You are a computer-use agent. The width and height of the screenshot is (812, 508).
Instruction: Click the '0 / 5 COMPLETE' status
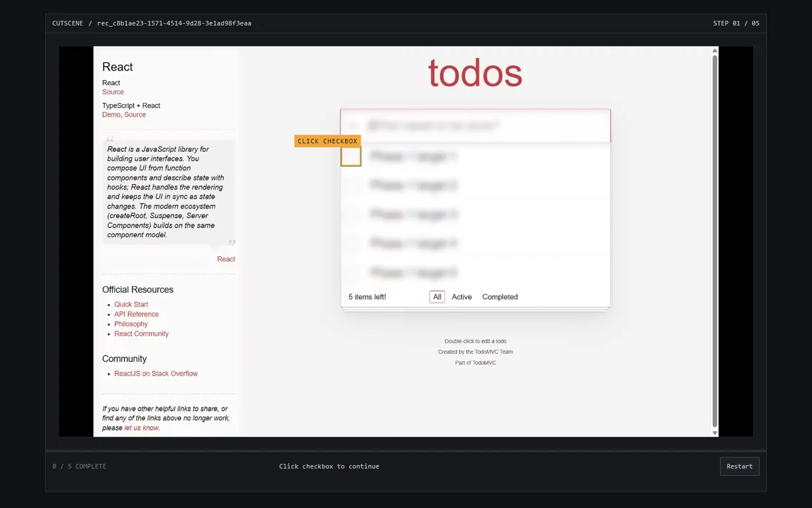(x=79, y=466)
